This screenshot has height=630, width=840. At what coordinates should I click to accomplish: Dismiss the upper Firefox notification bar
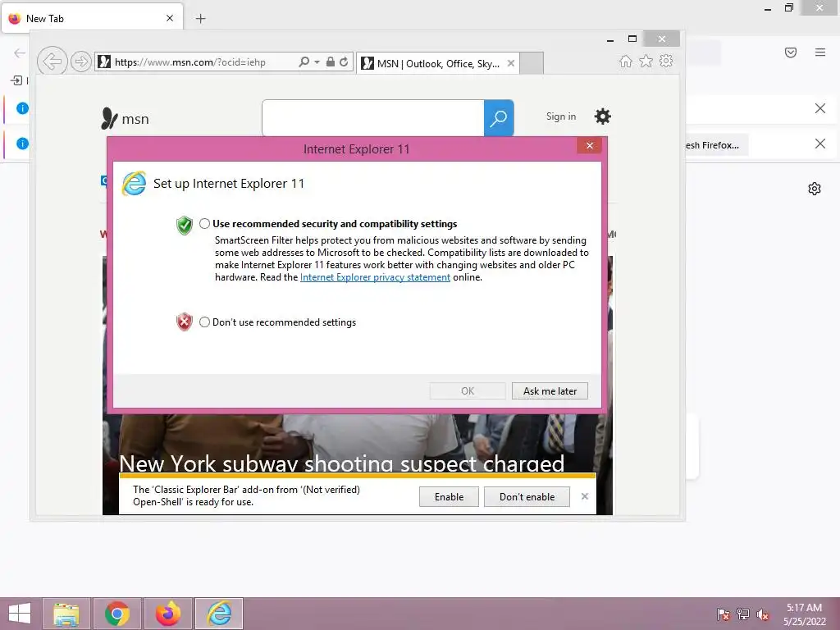820,108
